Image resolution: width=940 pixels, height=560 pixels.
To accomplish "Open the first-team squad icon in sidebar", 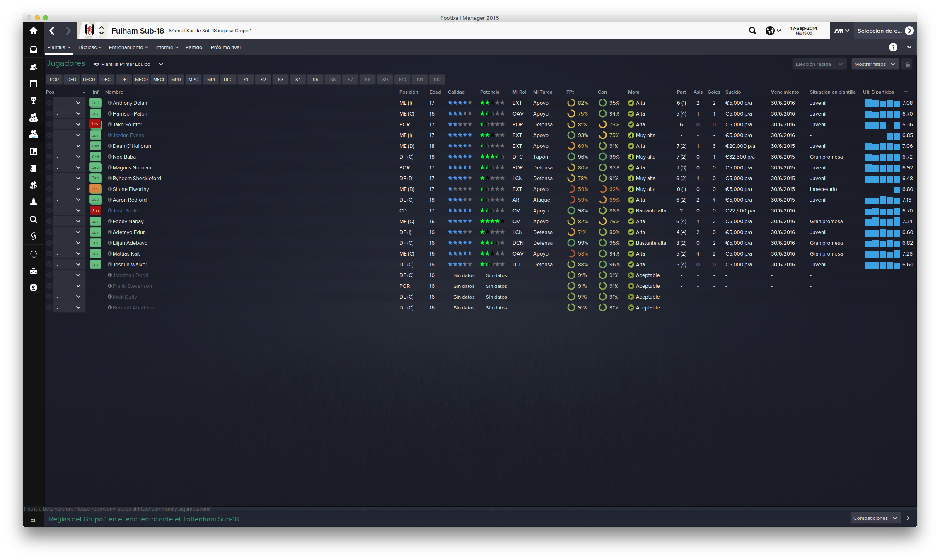I will [x=34, y=67].
